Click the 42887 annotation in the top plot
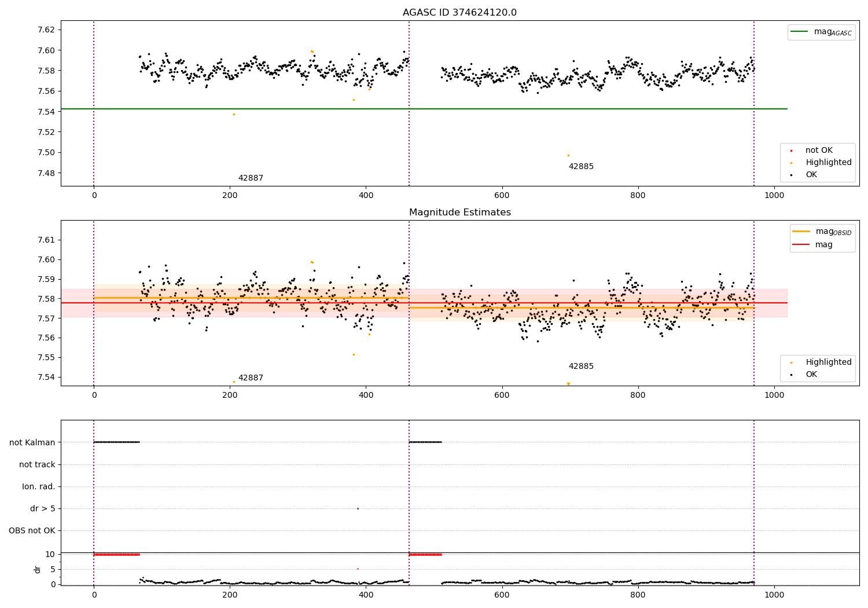The height and width of the screenshot is (608, 868). [251, 178]
